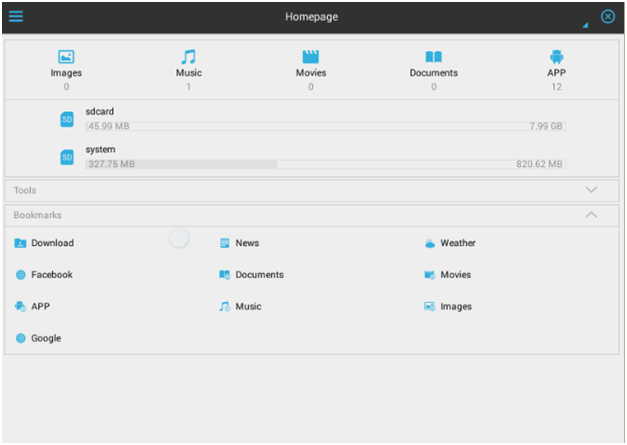
Task: Open the Weather bookmark icon
Action: (x=430, y=243)
